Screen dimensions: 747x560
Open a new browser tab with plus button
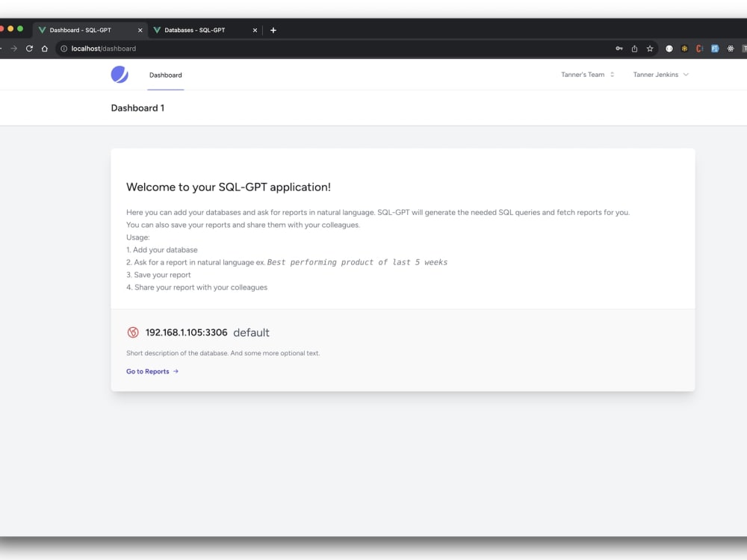[273, 30]
